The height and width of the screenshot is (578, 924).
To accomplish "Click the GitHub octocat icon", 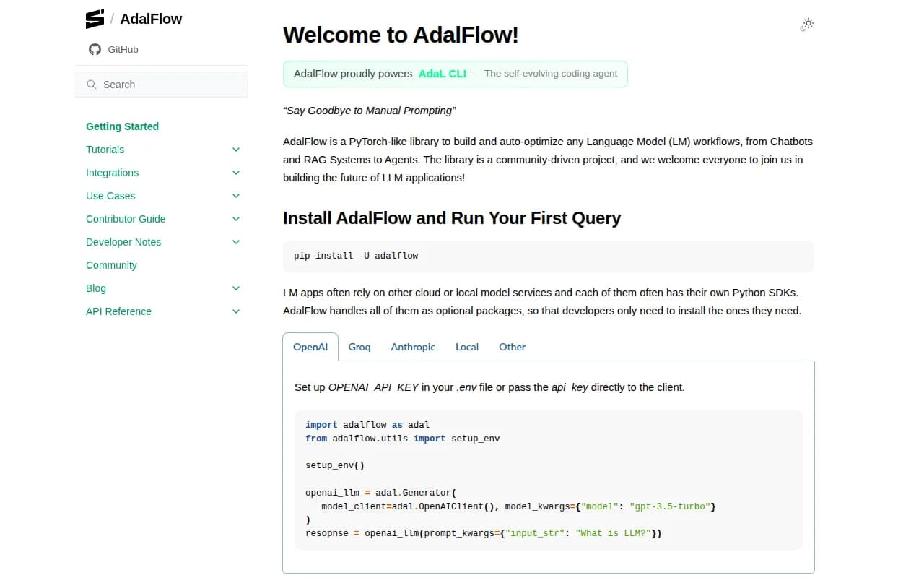I will point(95,49).
